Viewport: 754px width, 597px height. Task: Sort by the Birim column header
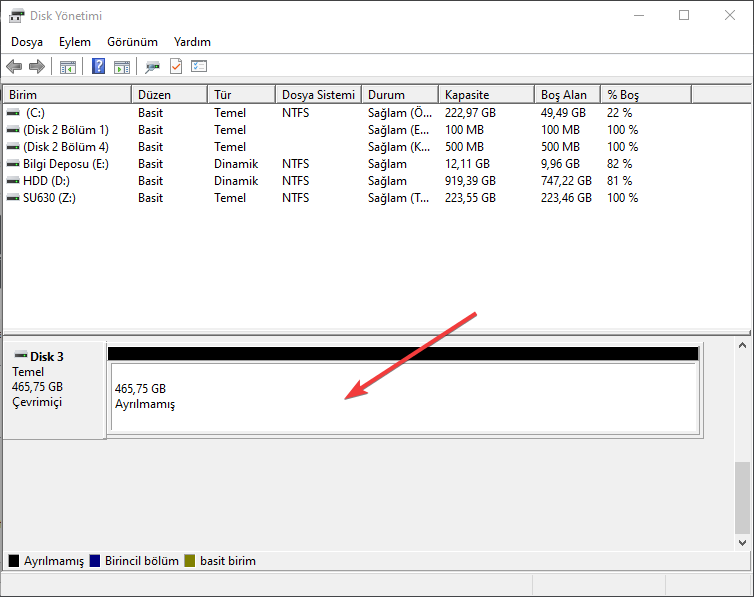(67, 95)
